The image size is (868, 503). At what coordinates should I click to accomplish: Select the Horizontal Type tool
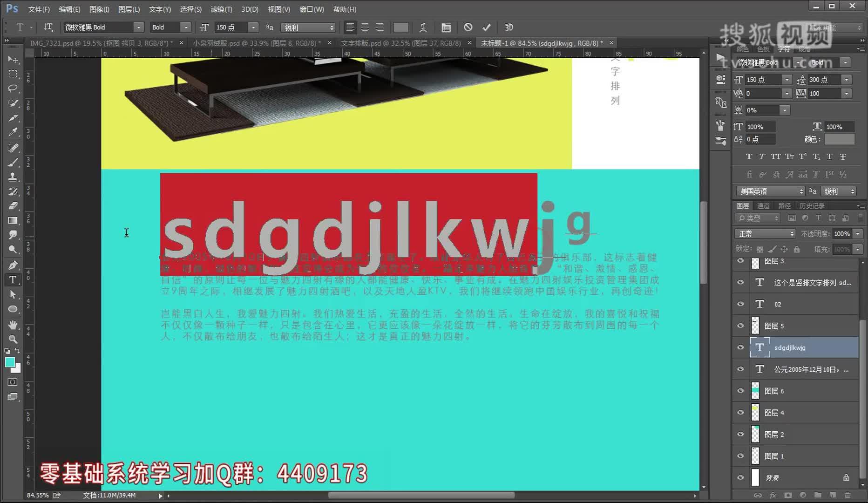(14, 280)
